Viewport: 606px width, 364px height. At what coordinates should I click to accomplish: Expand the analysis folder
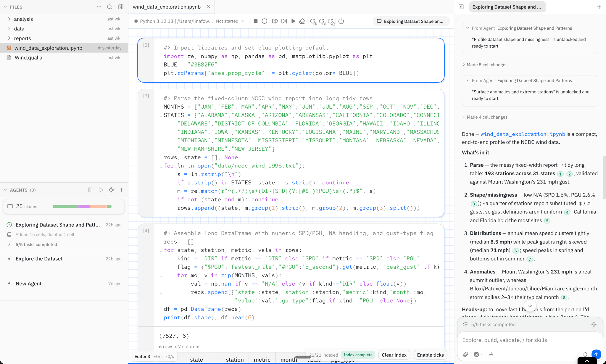[x=9, y=19]
